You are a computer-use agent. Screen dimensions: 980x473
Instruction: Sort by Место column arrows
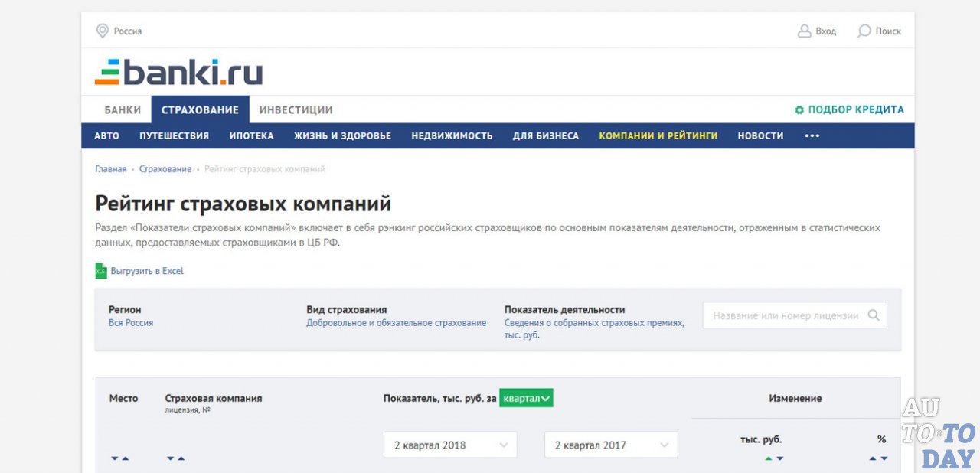119,458
